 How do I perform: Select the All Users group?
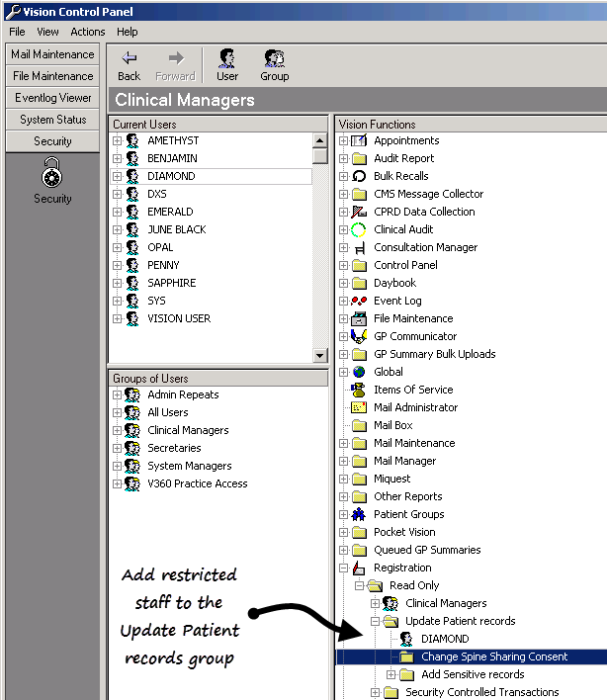click(x=168, y=412)
